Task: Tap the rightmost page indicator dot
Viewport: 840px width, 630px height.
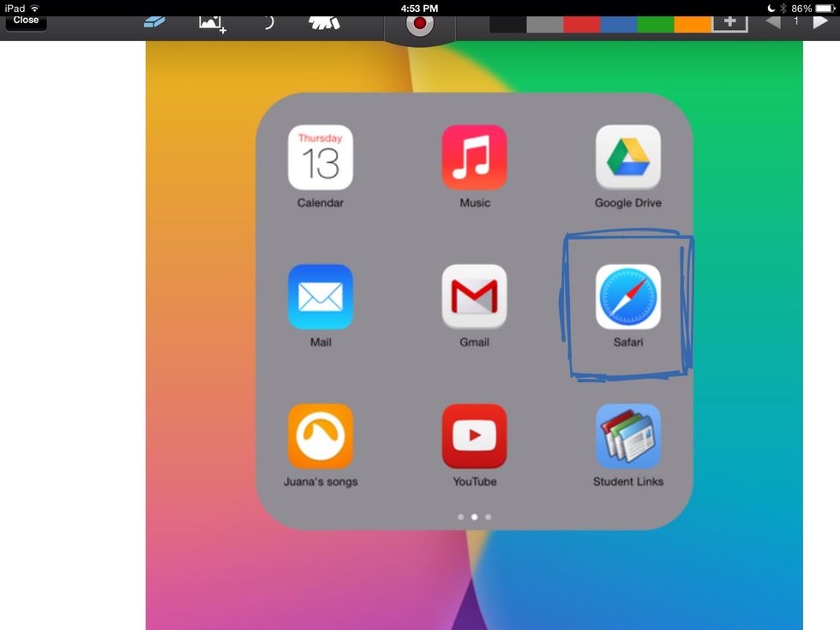Action: 488,517
